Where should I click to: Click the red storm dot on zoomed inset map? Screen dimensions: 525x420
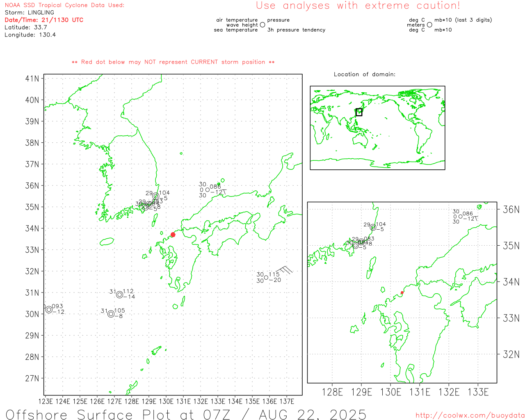coord(402,292)
